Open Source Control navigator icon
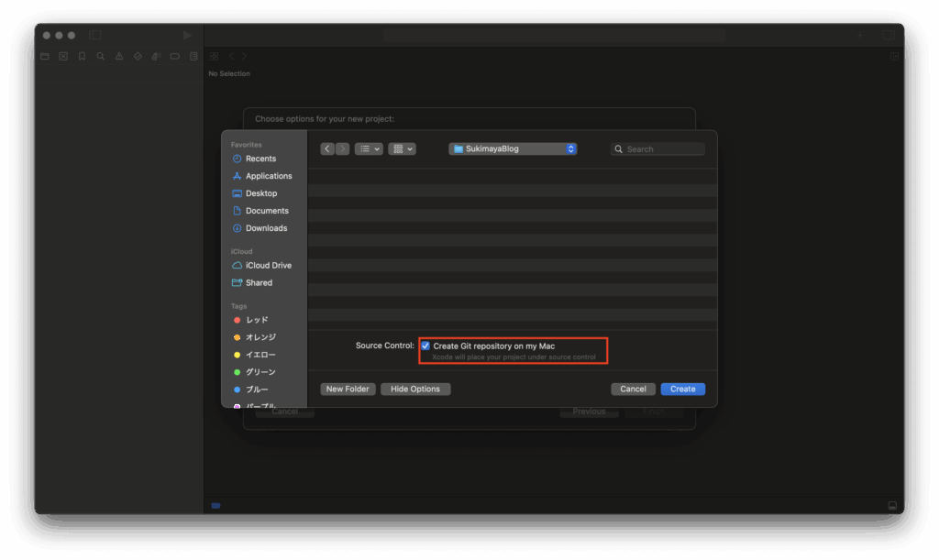This screenshot has height=560, width=939. [x=63, y=56]
